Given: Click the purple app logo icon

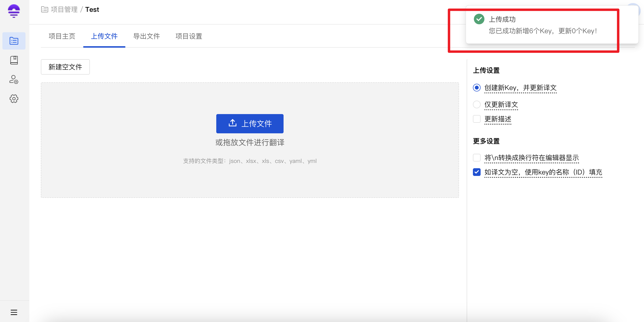Looking at the screenshot, I should tap(14, 11).
